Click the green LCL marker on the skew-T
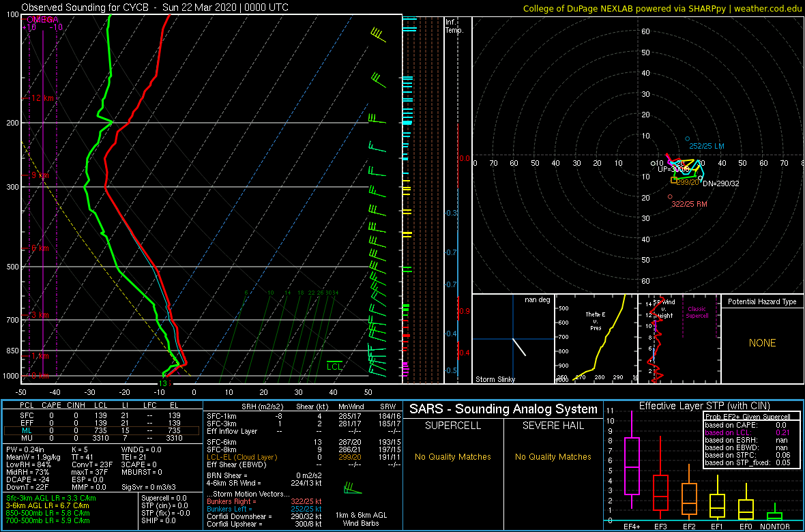The width and height of the screenshot is (805, 532). [x=335, y=366]
